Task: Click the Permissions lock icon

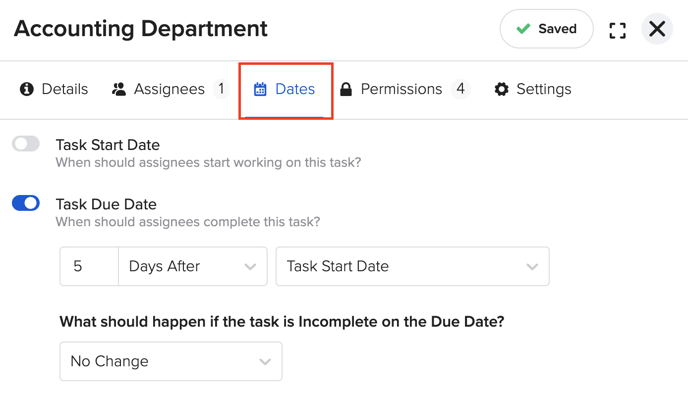Action: [346, 89]
